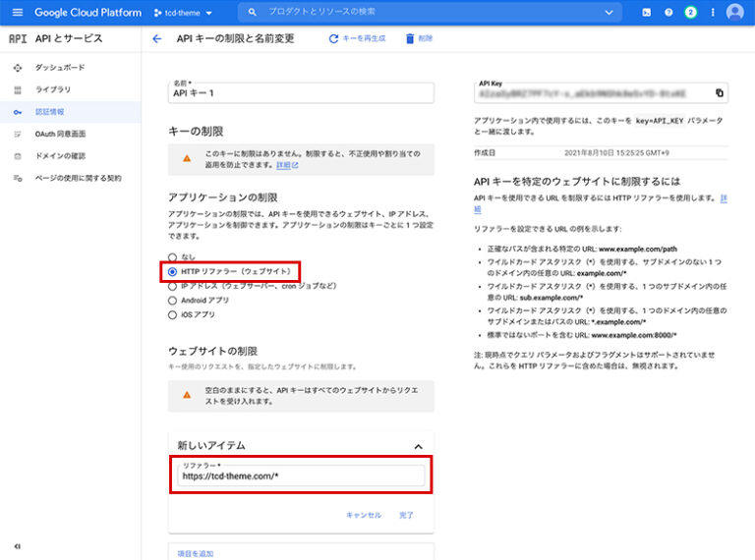Click the domain verification icon

click(18, 156)
